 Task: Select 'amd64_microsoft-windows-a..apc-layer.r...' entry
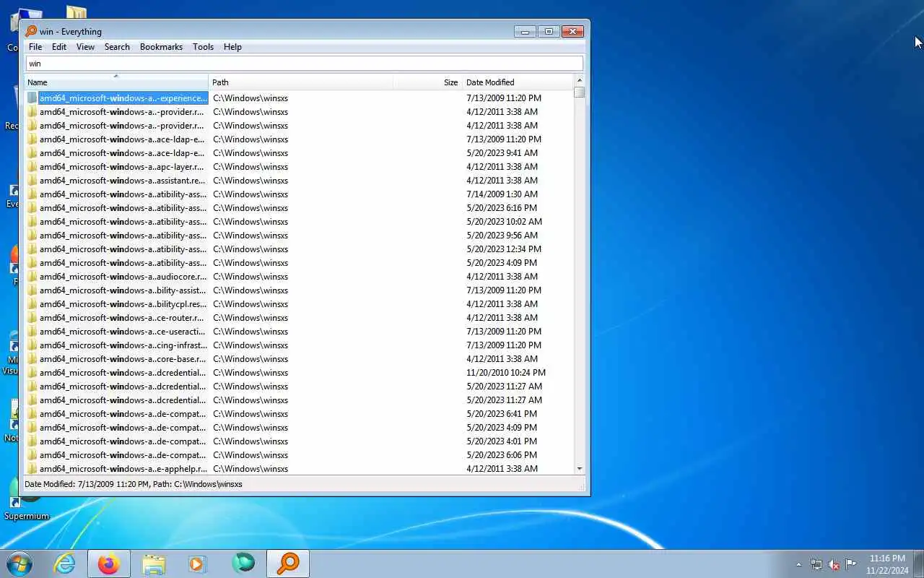click(x=123, y=166)
